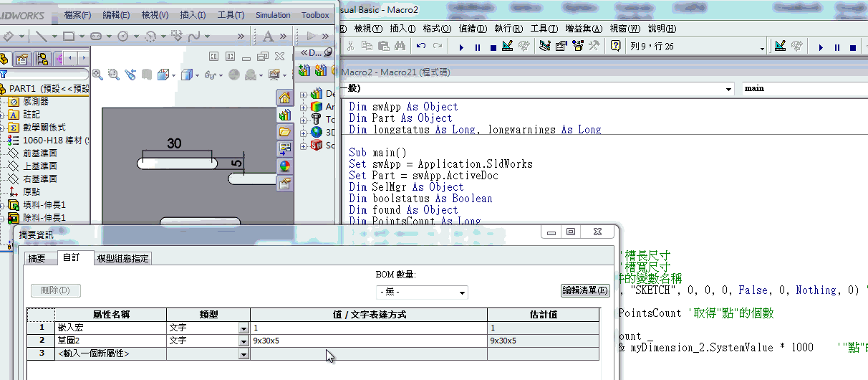
Task: Open the Properties Window icon in VBA toolbar
Action: [x=561, y=47]
